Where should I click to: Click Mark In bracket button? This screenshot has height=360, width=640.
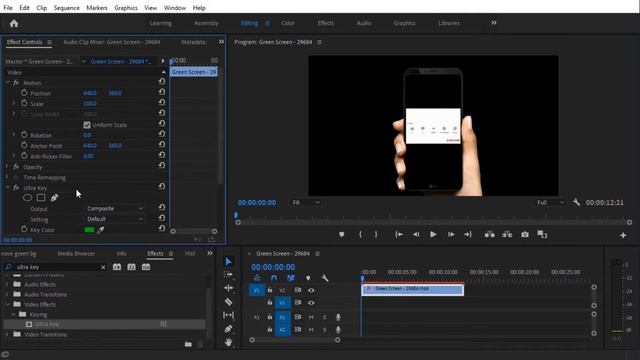[x=360, y=234]
